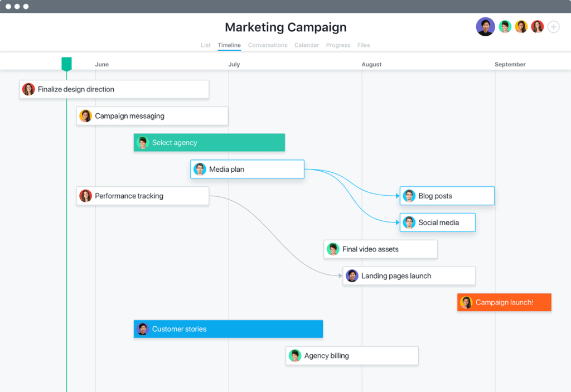
Task: Click the assignee avatar on Customer stories
Action: pos(143,328)
